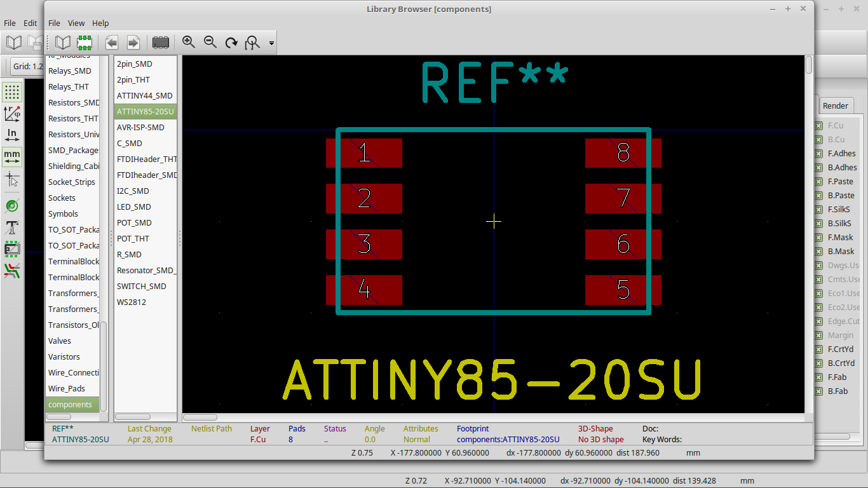
Task: Select 2pin_THT footprint
Action: click(146, 80)
